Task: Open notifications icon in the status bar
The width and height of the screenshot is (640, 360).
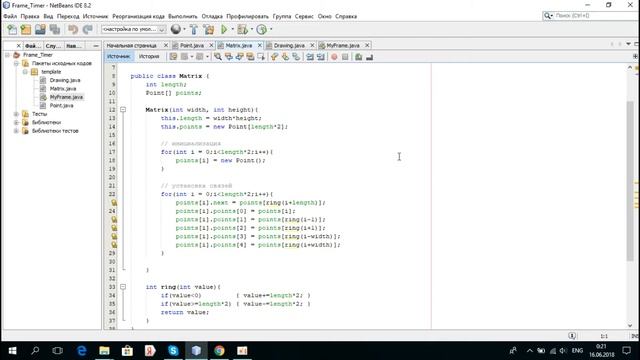Action: (x=572, y=336)
